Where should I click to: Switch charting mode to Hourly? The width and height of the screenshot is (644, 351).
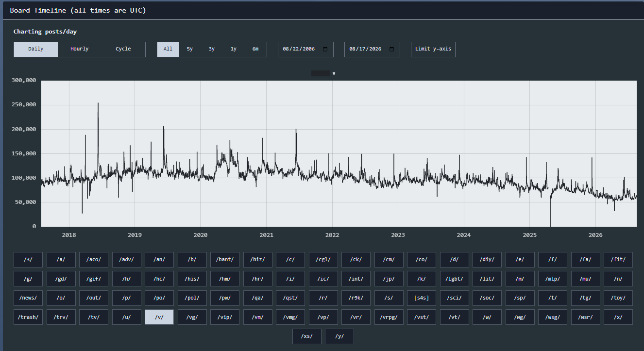[80, 49]
